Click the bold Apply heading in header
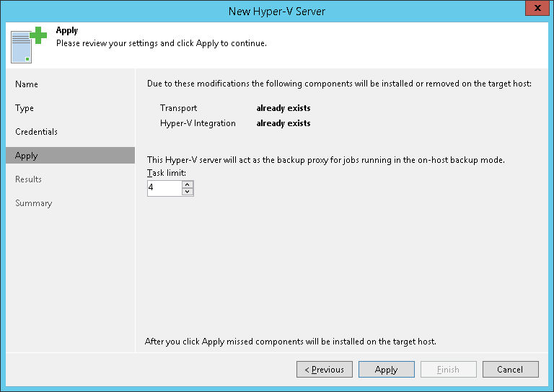 coord(67,31)
